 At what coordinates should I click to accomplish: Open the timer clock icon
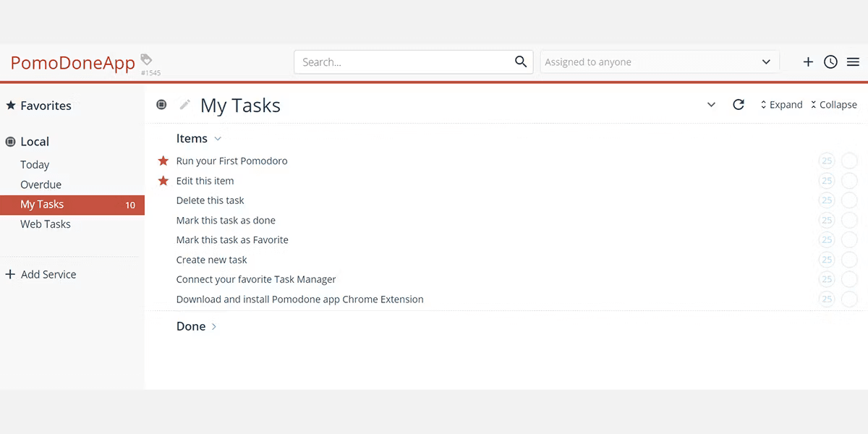click(x=830, y=62)
